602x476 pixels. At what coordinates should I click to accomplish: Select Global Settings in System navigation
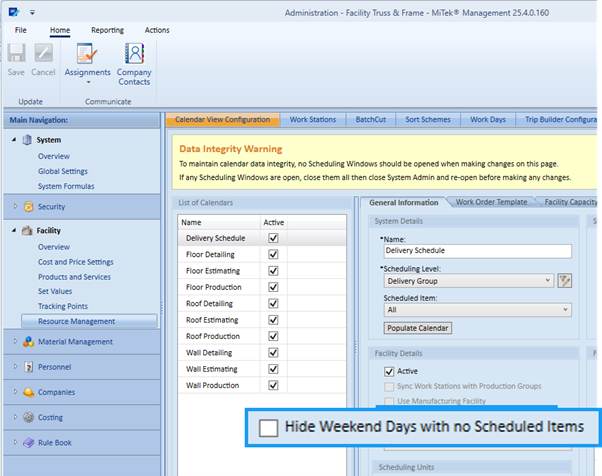point(62,171)
